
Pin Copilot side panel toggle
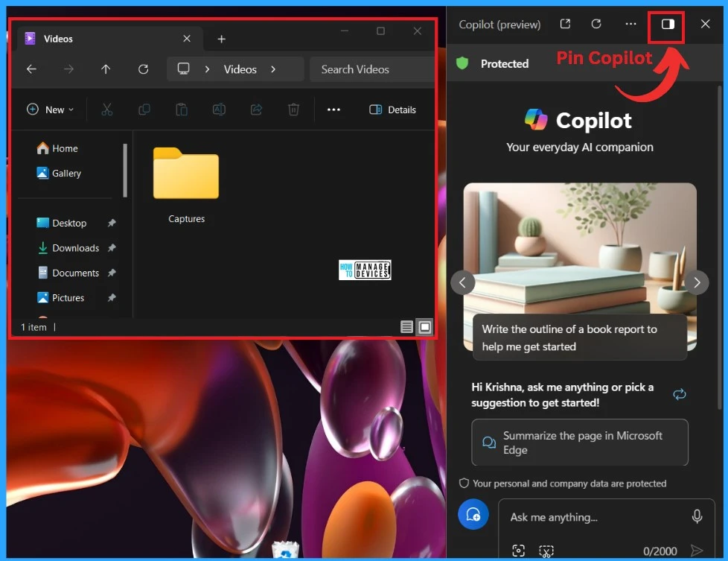point(668,24)
